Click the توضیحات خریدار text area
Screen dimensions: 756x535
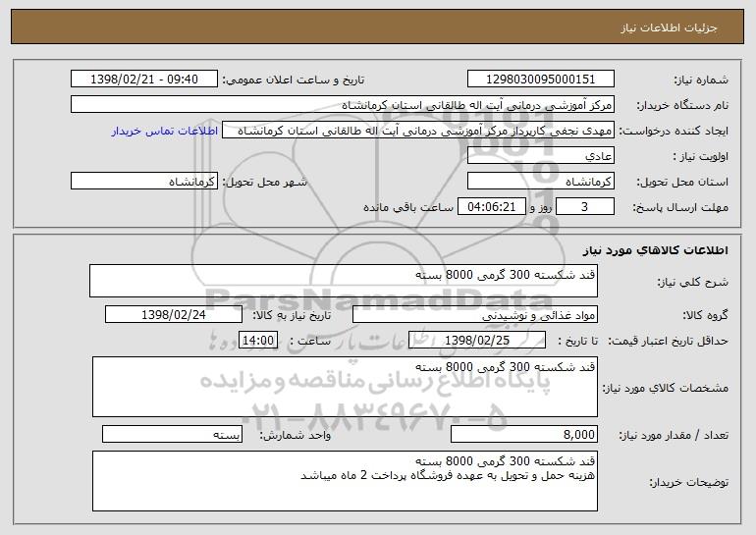pos(345,481)
